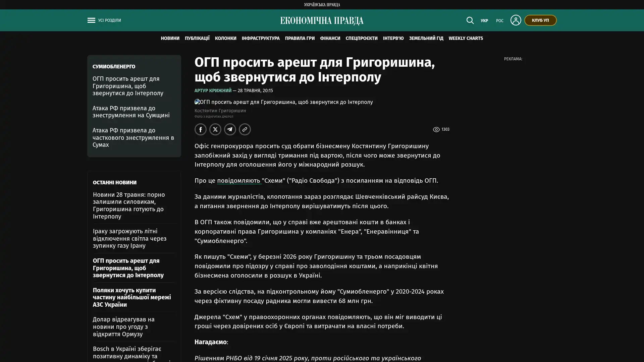
Task: Open news about Долар та відкриття Ормузу
Action: (x=124, y=327)
